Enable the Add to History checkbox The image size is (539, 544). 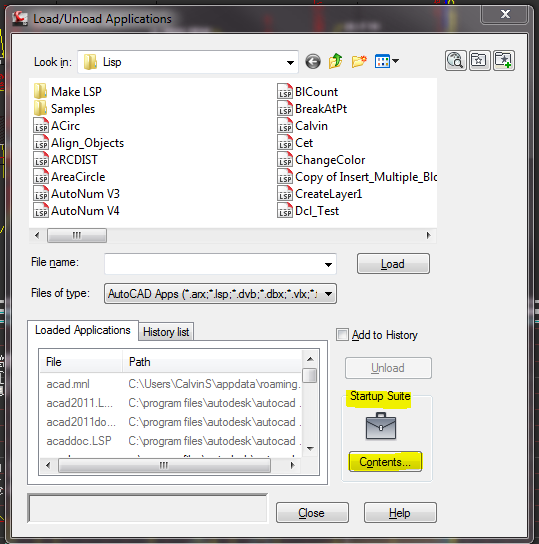342,335
